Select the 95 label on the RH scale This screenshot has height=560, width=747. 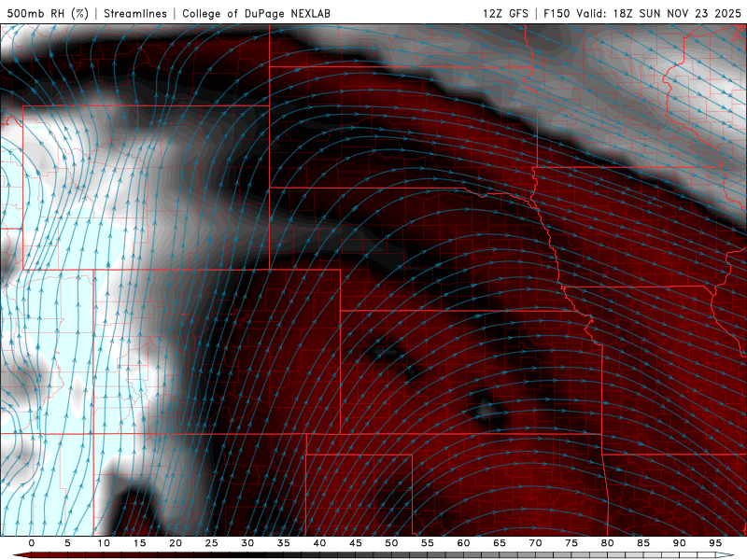715,543
